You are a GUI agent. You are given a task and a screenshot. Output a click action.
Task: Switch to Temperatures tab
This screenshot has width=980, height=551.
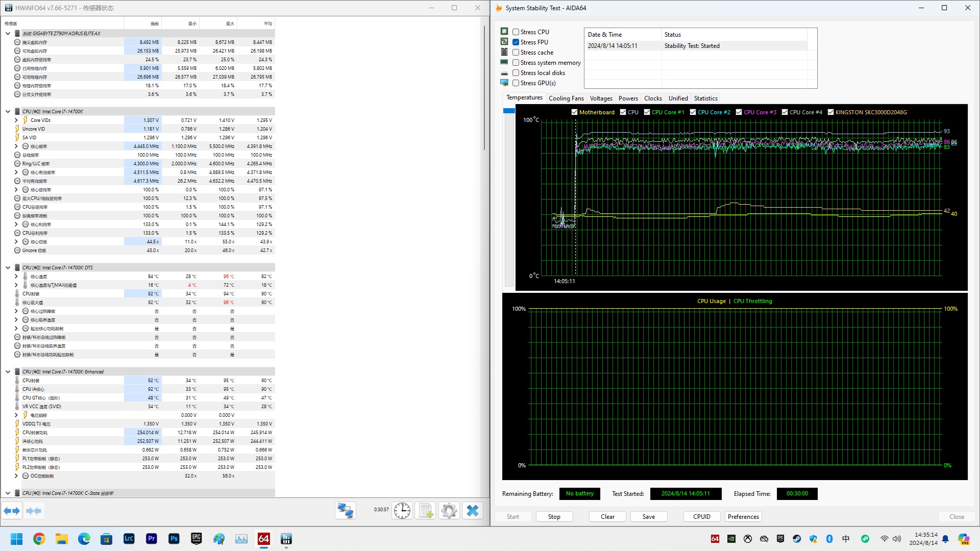tap(524, 97)
